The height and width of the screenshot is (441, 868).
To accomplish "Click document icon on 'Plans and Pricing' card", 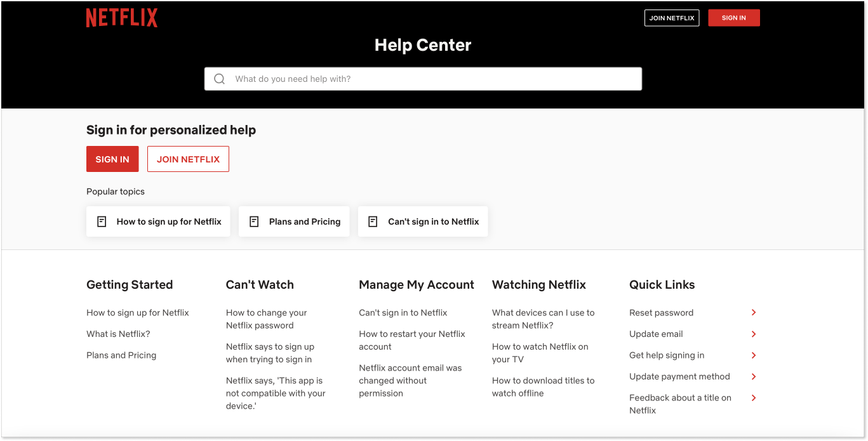I will pos(254,221).
